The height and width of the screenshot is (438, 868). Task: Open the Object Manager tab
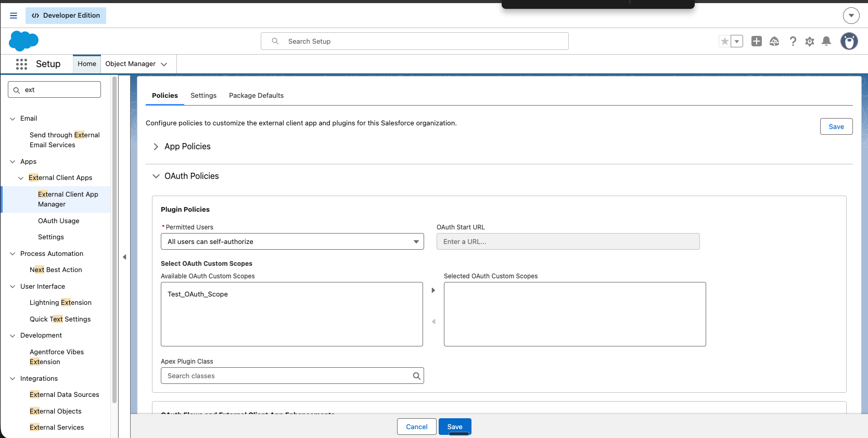click(131, 64)
